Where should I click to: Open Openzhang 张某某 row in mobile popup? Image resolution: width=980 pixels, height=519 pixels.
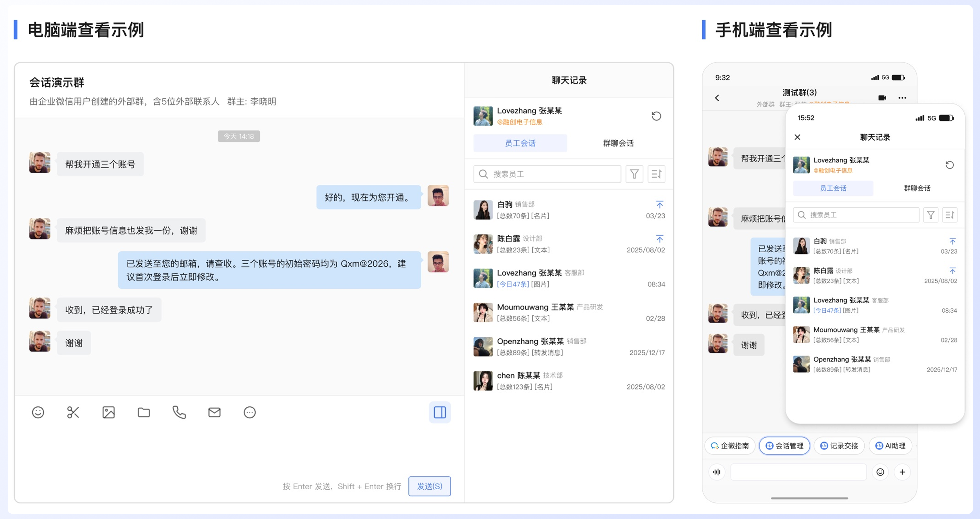tap(875, 364)
